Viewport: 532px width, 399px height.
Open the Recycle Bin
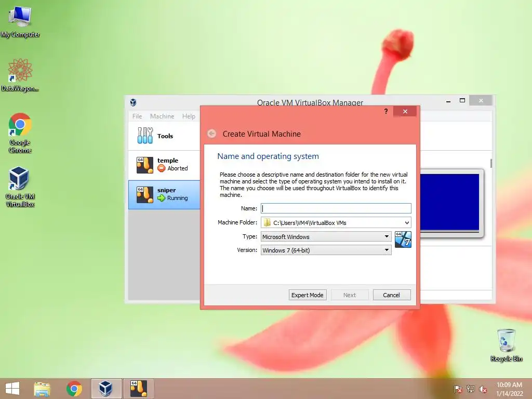(506, 345)
